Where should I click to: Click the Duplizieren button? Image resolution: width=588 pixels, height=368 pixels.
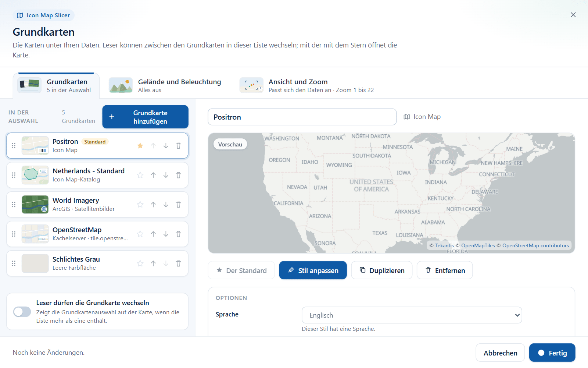pyautogui.click(x=382, y=270)
